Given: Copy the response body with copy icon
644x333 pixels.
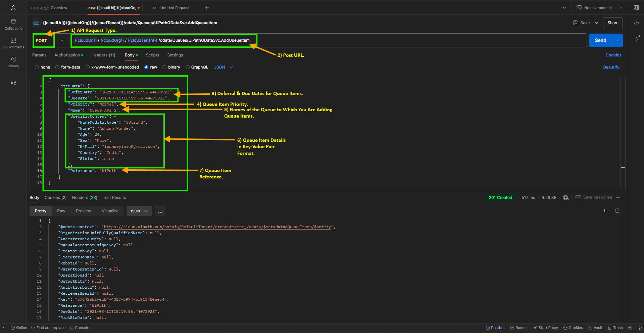Looking at the screenshot, I should tap(607, 211).
